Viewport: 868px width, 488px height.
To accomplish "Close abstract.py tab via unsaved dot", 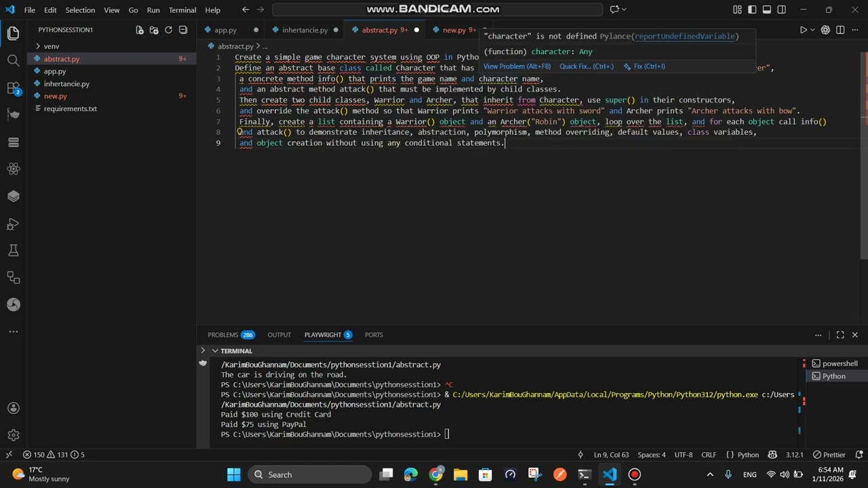I will tap(416, 30).
